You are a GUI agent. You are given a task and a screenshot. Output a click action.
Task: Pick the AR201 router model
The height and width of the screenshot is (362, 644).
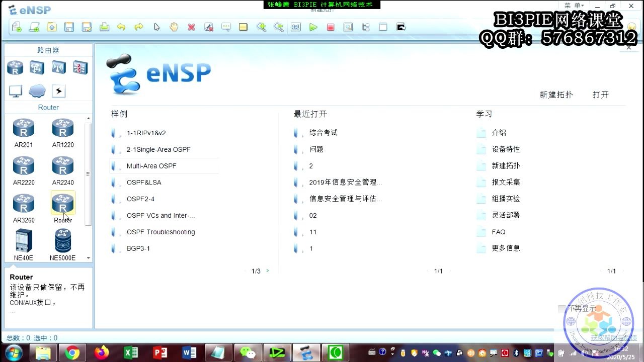(x=24, y=133)
